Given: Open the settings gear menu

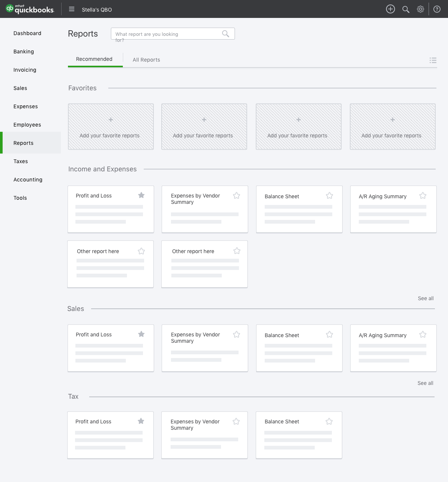Looking at the screenshot, I should pyautogui.click(x=420, y=9).
